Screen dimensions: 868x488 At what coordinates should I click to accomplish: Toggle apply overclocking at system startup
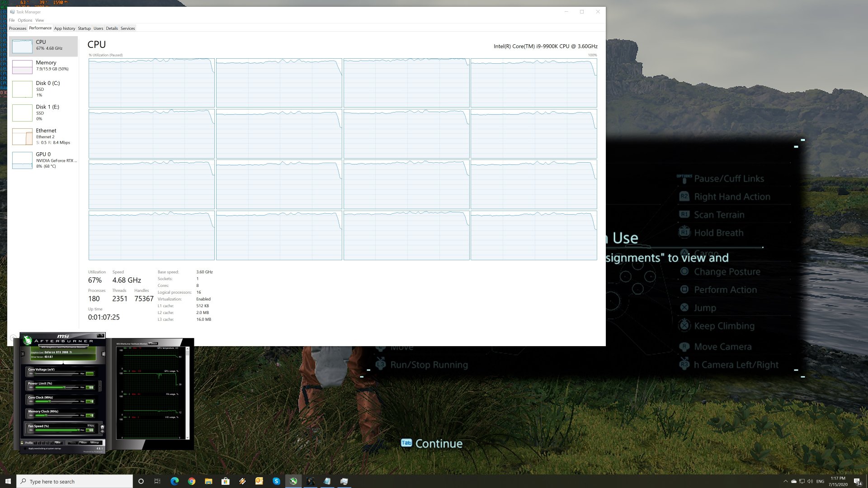pos(25,448)
